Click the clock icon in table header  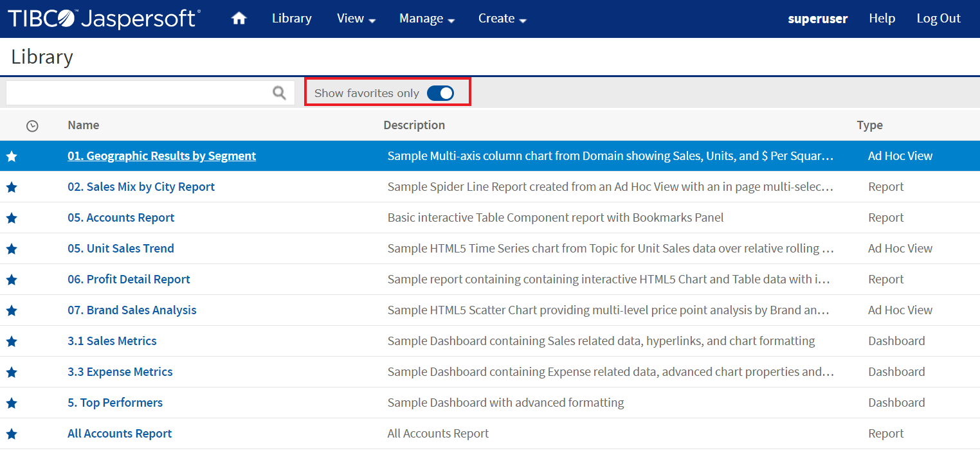32,126
